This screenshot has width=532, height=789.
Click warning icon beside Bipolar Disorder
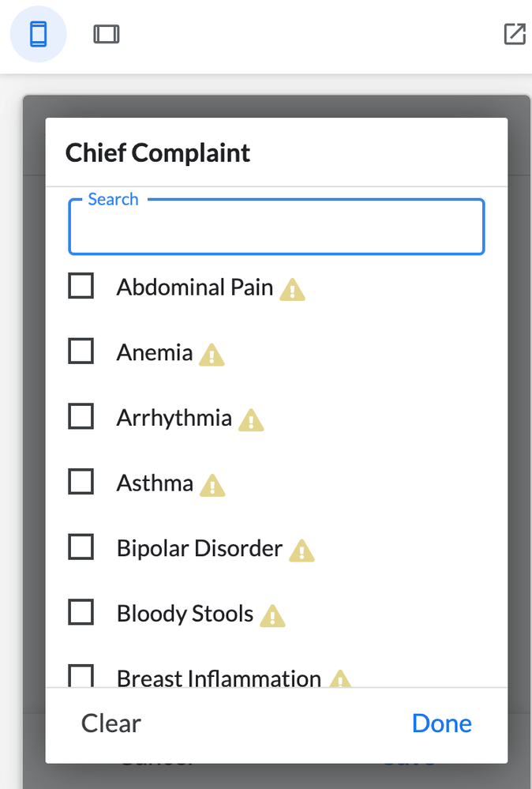[302, 550]
